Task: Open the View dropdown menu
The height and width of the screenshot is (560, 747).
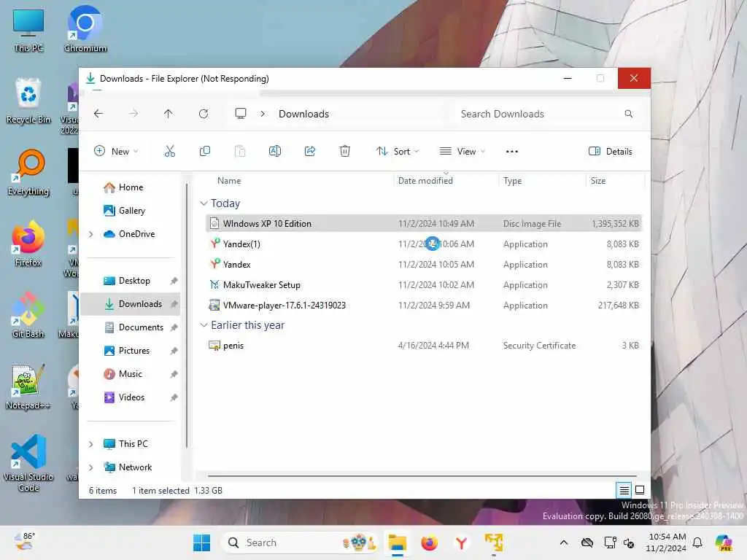Action: pos(462,152)
